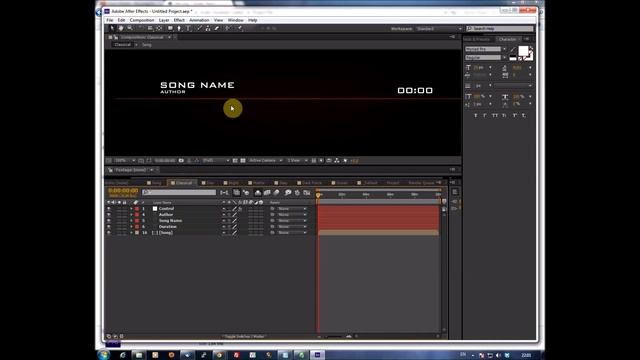
Task: Select the Hand tool
Action: coord(121,28)
